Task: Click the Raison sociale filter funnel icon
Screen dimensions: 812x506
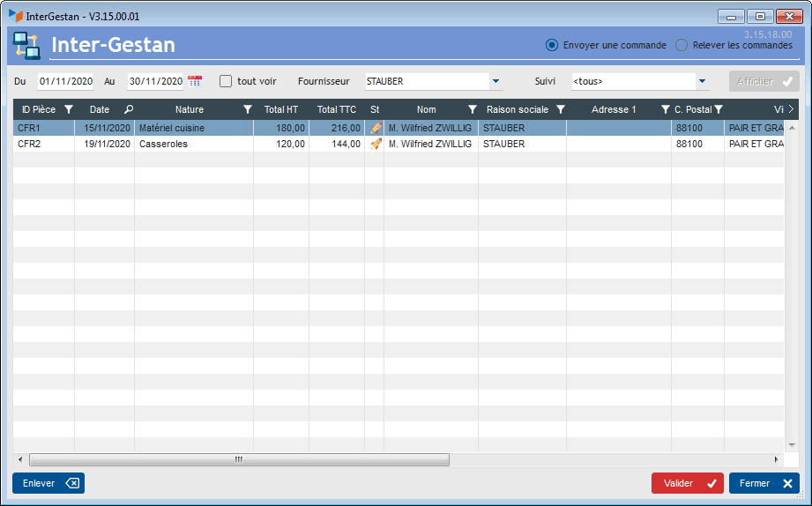Action: click(561, 109)
